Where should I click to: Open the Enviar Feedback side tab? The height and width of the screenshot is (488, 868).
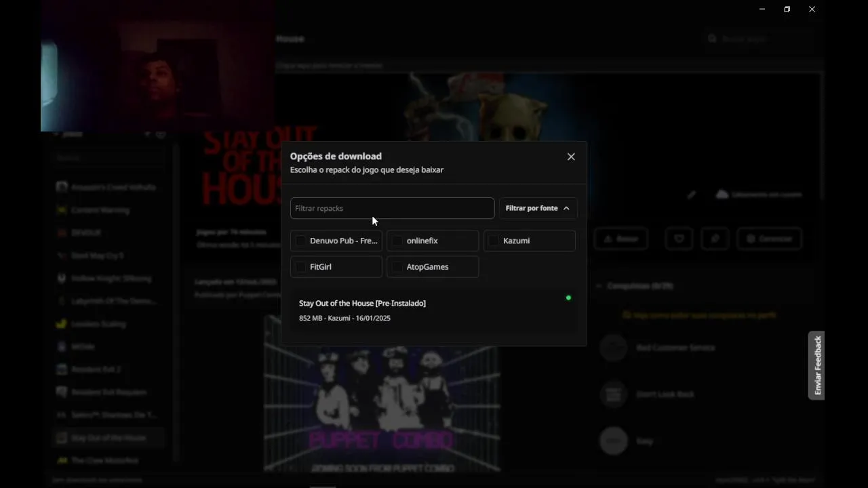click(816, 365)
